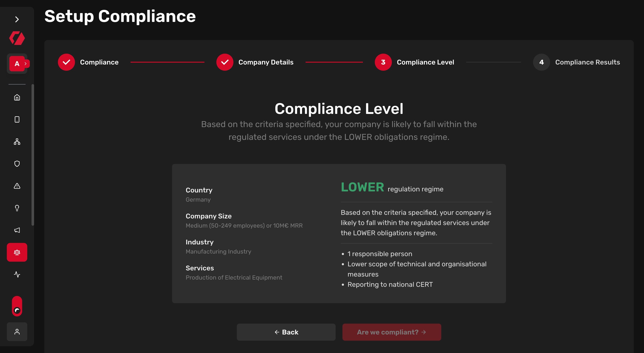The height and width of the screenshot is (353, 644).
Task: Open the Company Details step
Action: click(224, 62)
